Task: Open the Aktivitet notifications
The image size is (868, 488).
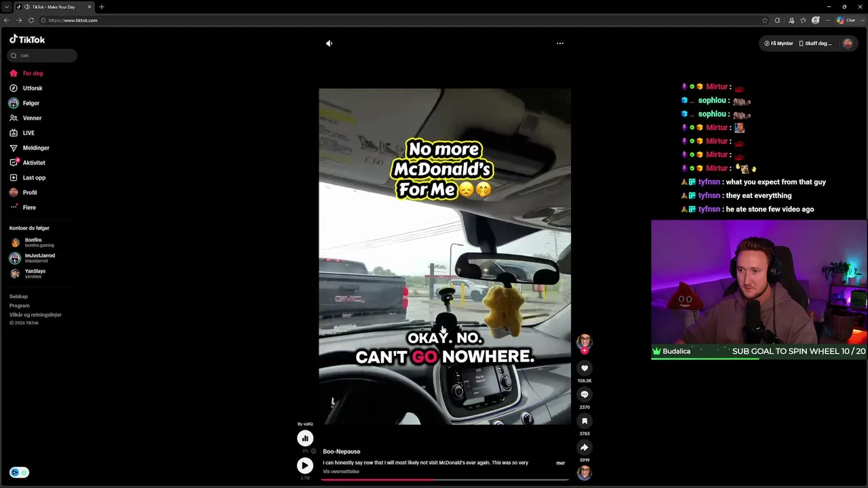Action: coord(27,163)
